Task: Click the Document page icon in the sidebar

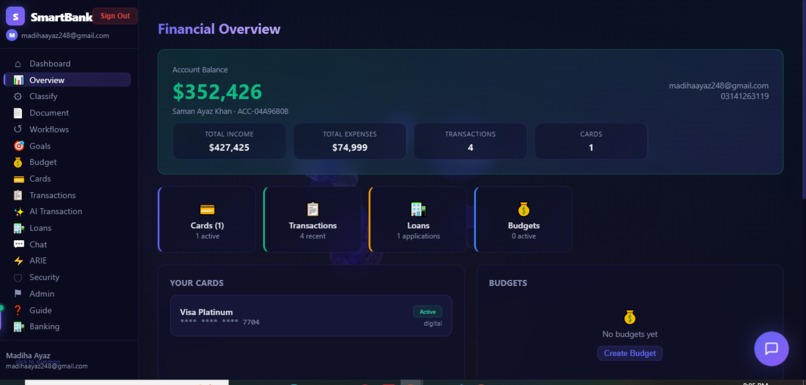Action: [19, 113]
